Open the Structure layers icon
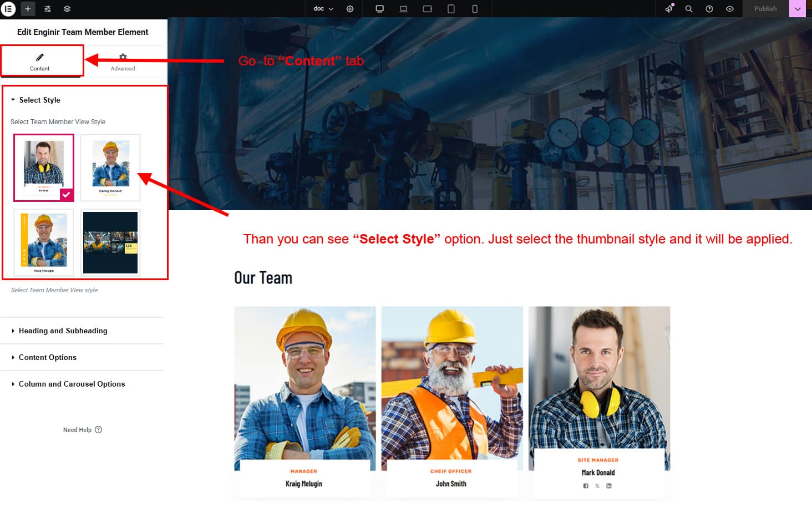This screenshot has width=812, height=523. tap(67, 9)
